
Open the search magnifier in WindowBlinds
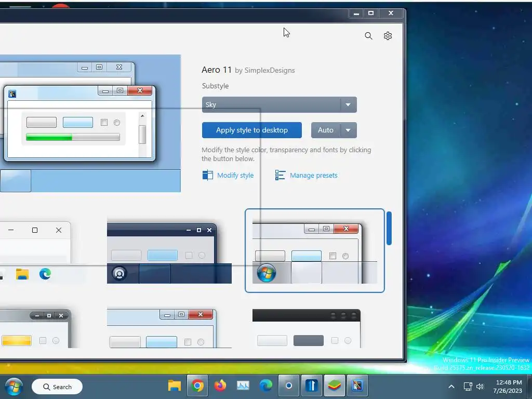point(368,36)
